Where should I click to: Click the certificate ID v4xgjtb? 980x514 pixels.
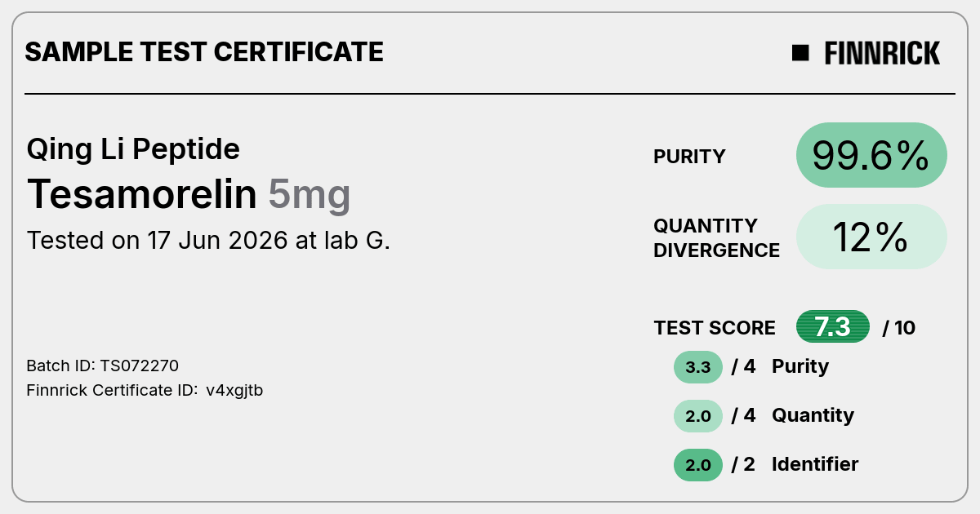coord(234,391)
